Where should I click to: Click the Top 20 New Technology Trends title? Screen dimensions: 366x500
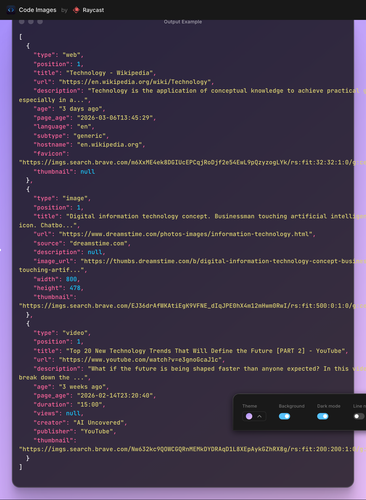click(x=191, y=351)
